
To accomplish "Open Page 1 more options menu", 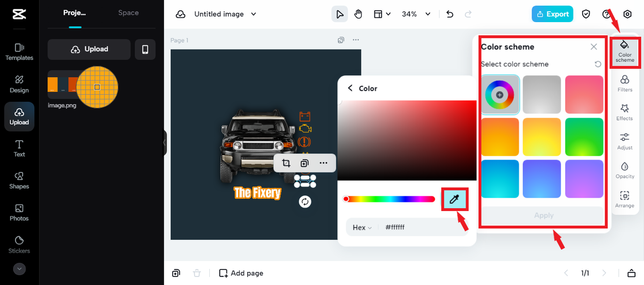I will pyautogui.click(x=356, y=40).
